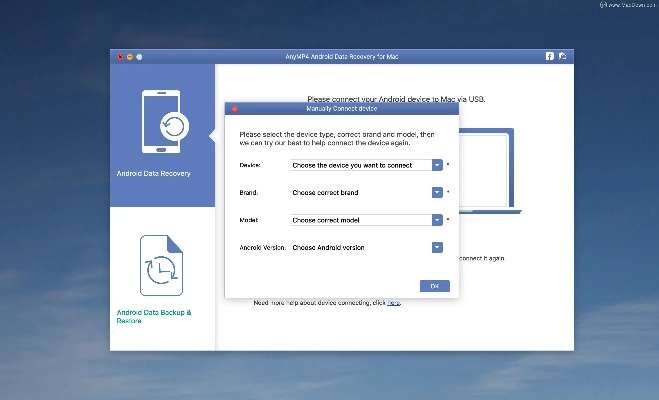Minimize the AnyMP4 main window
The height and width of the screenshot is (400, 659).
[x=128, y=57]
